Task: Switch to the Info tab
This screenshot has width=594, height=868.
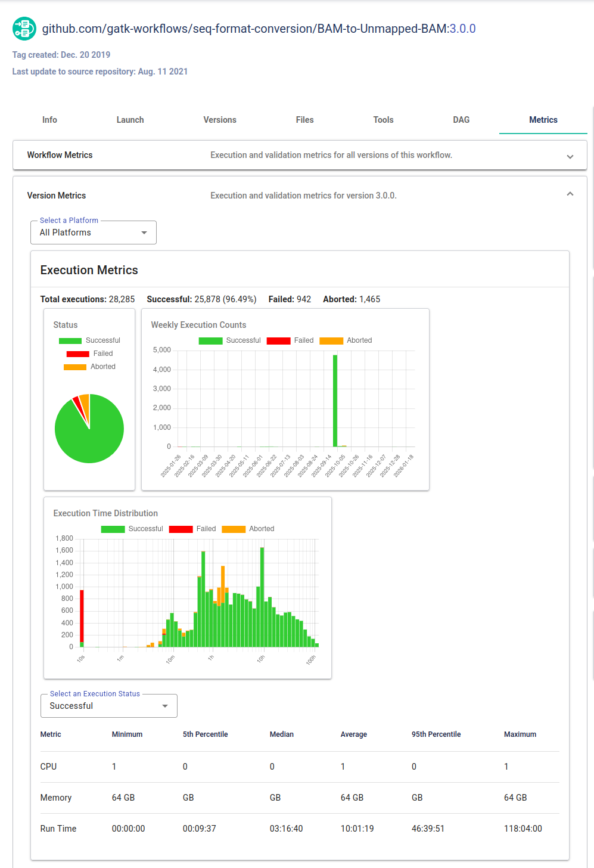Action: pos(49,120)
